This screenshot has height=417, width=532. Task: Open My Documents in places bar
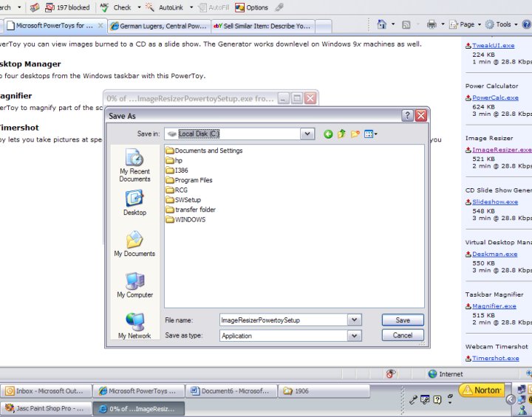(x=134, y=244)
